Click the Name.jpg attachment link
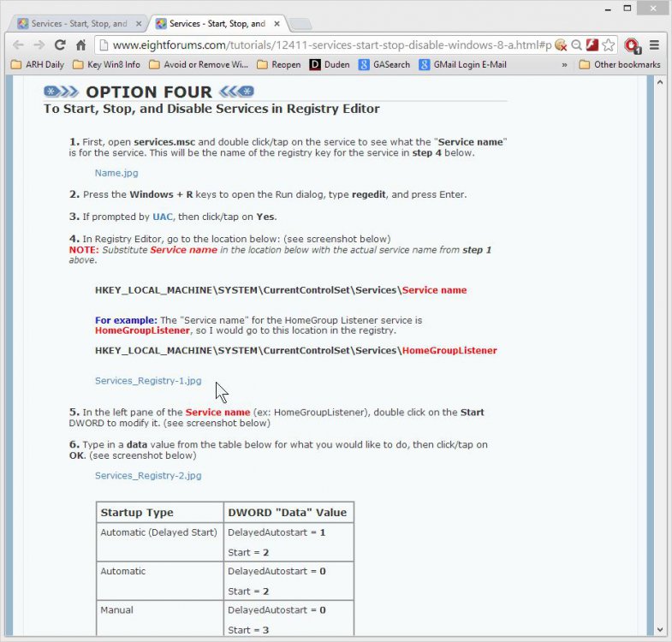 tap(116, 173)
